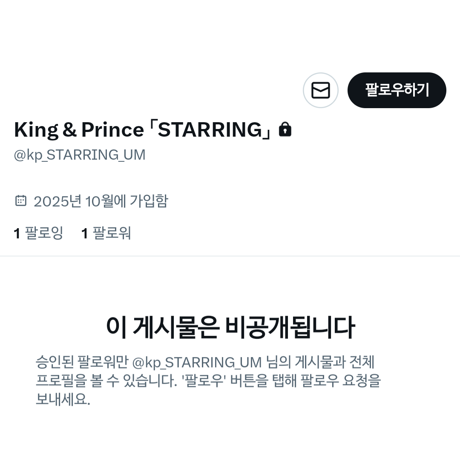The width and height of the screenshot is (460, 476).
Task: Click the @kp_STARRING_UM handle under the name
Action: click(80, 155)
